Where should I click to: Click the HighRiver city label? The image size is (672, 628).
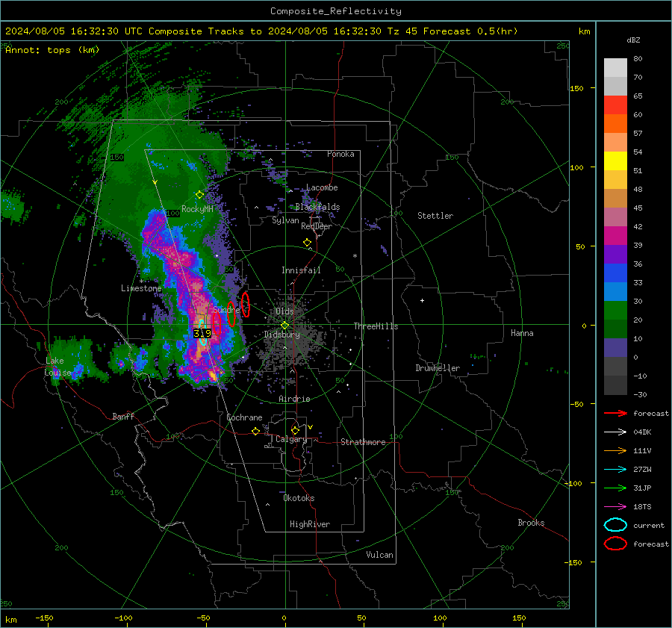click(x=310, y=524)
